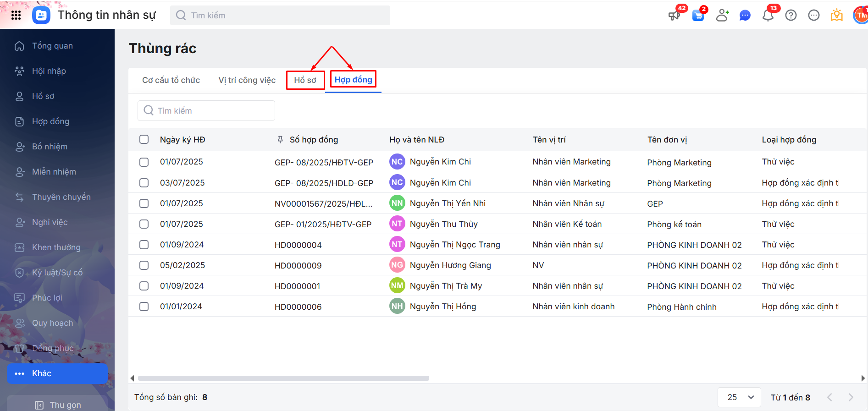Click the Loại hợp đồng column header
The height and width of the screenshot is (411, 868).
click(789, 140)
